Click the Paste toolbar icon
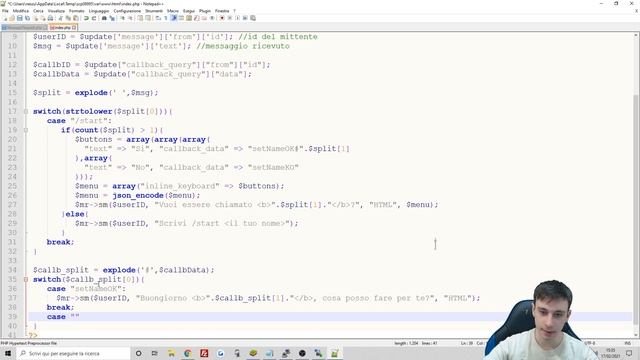 pos(76,18)
